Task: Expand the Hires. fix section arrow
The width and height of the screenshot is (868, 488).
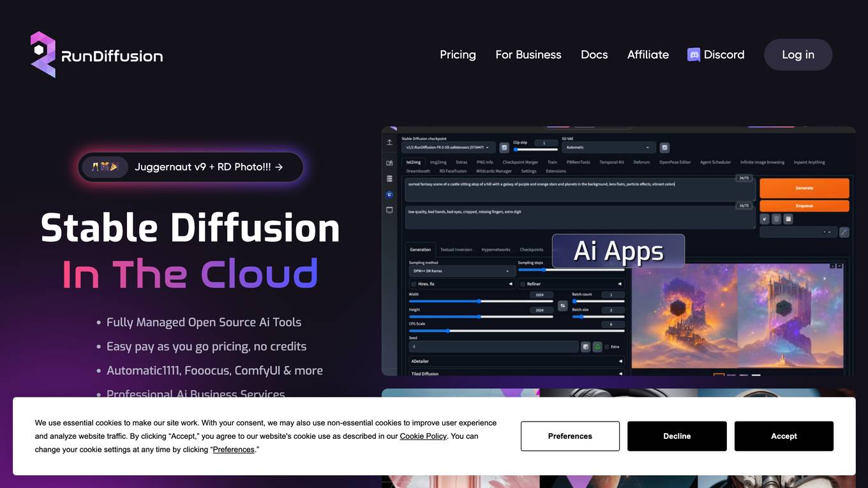Action: tap(511, 284)
